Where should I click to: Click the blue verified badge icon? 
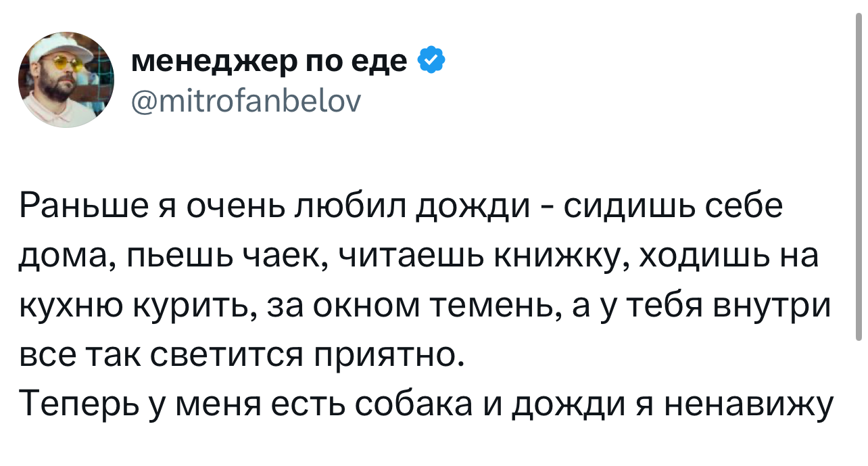point(431,63)
